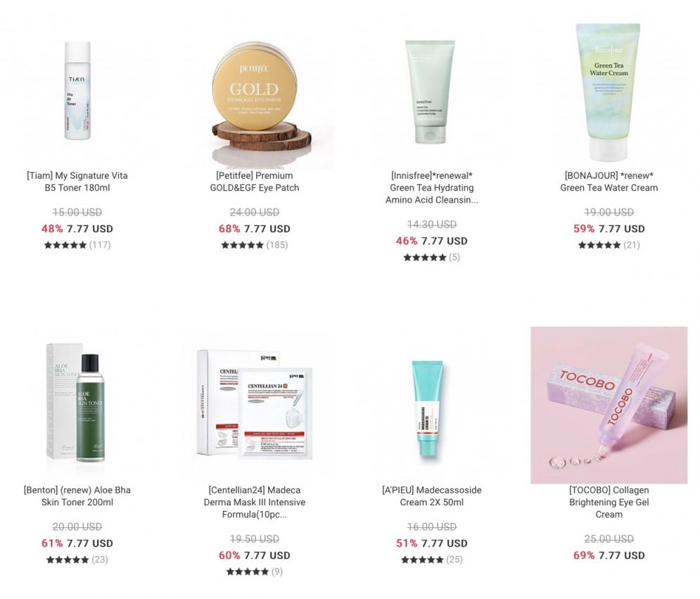Open Innisfree Green Tea Hydrating Amino Acid link
This screenshot has width=700, height=599.
tap(432, 188)
